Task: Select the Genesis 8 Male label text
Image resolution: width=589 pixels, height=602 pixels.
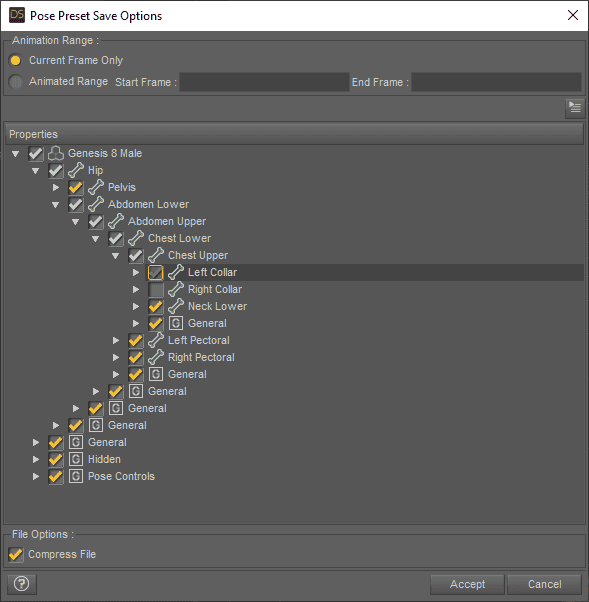Action: (105, 153)
